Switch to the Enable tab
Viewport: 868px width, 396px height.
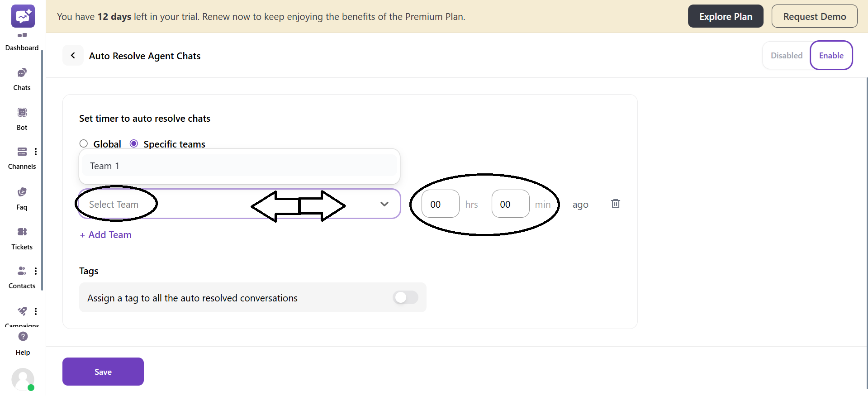(x=831, y=56)
